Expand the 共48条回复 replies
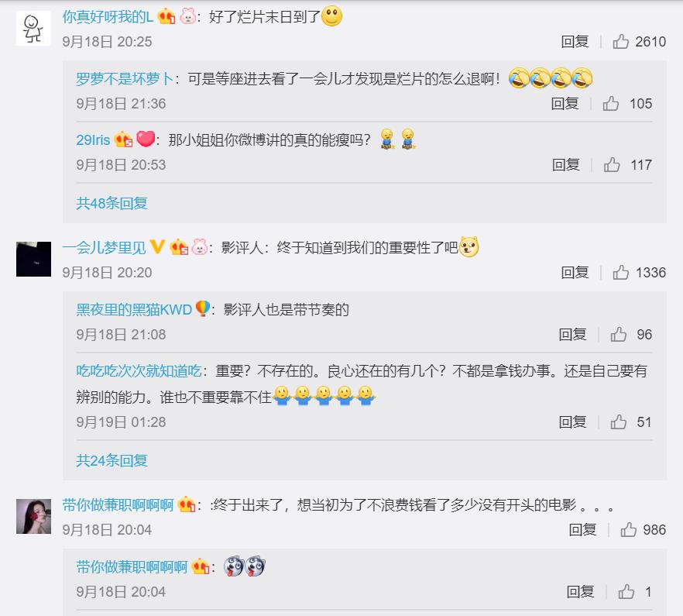This screenshot has width=683, height=616. click(x=112, y=203)
